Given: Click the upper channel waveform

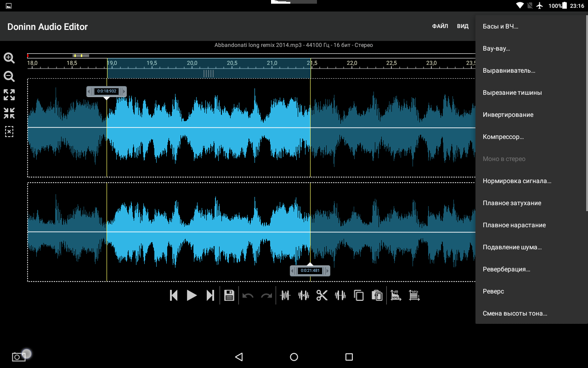Looking at the screenshot, I should click(x=251, y=128).
